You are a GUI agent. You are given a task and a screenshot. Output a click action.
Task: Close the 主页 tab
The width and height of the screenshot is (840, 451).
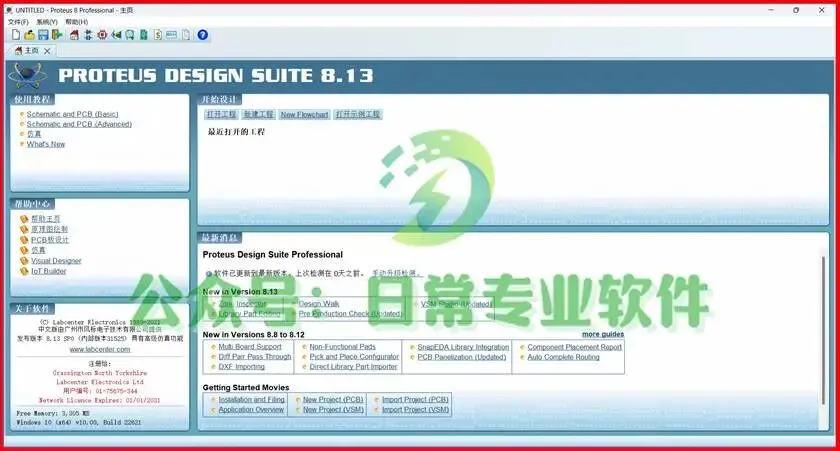click(x=47, y=51)
